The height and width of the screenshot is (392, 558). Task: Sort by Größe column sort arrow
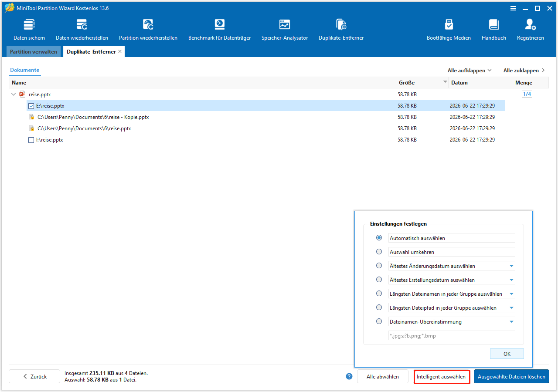[x=445, y=82]
